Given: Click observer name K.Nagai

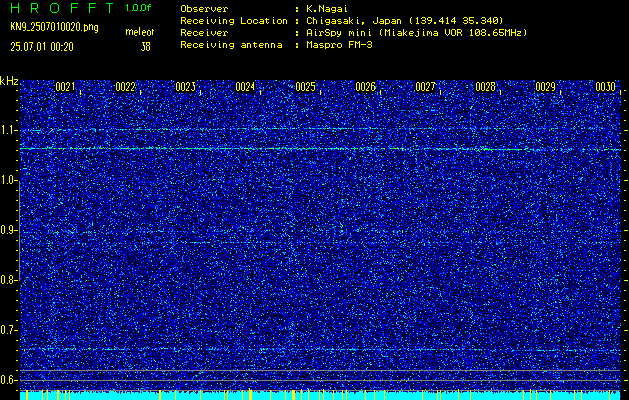Looking at the screenshot, I should [x=327, y=9].
